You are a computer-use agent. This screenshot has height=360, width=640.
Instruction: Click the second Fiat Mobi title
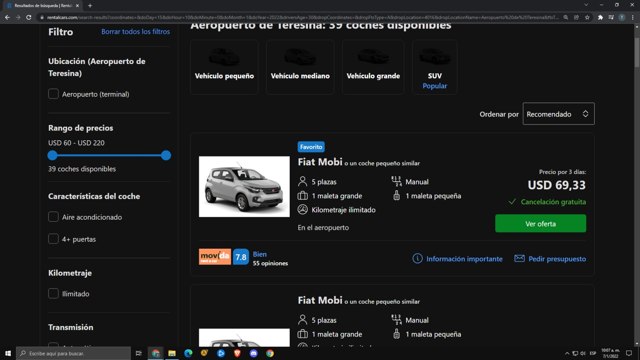(x=320, y=300)
